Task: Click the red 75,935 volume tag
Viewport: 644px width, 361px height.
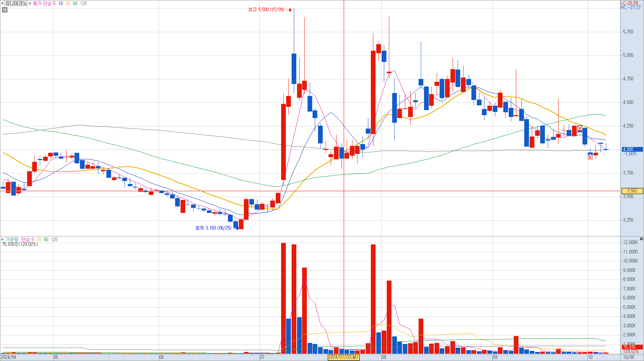Action: click(632, 347)
